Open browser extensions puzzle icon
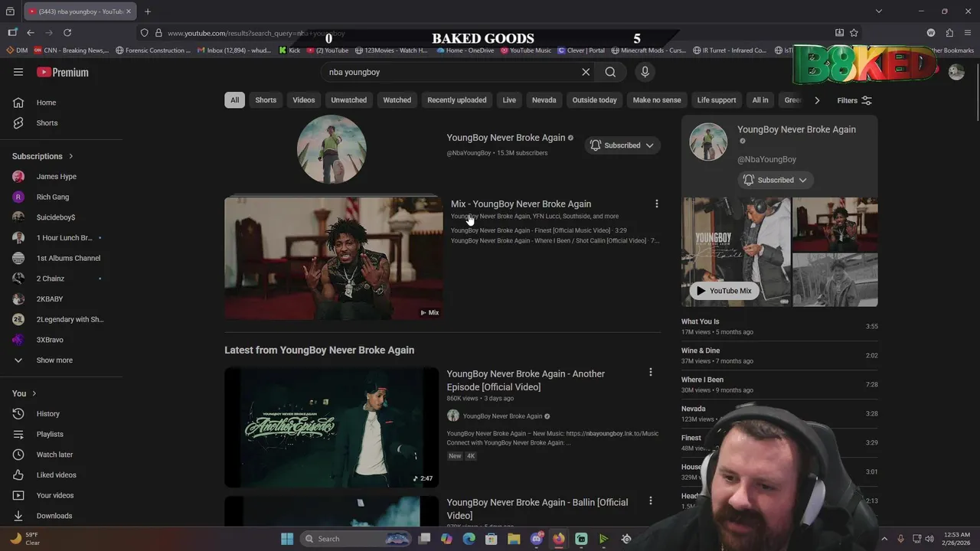The height and width of the screenshot is (551, 980). (949, 33)
